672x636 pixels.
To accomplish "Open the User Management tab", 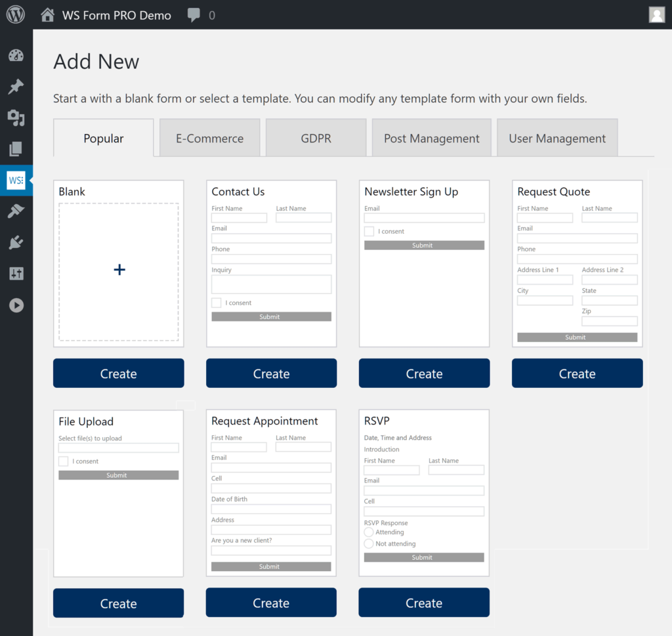I will tap(556, 138).
